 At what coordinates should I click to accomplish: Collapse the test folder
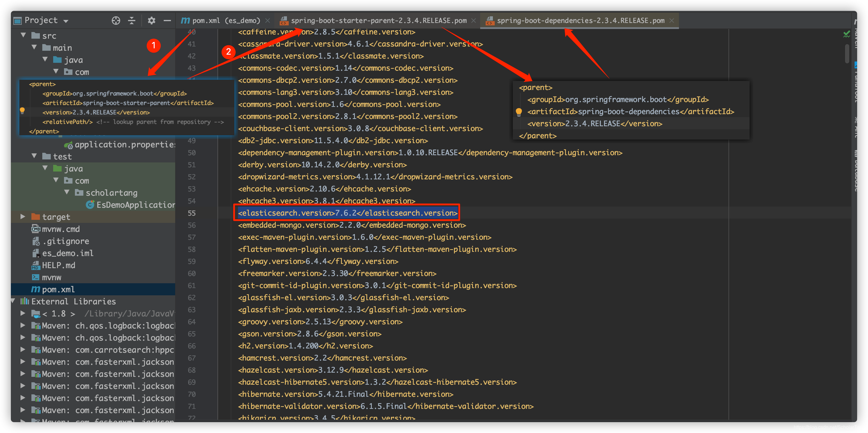pyautogui.click(x=34, y=156)
